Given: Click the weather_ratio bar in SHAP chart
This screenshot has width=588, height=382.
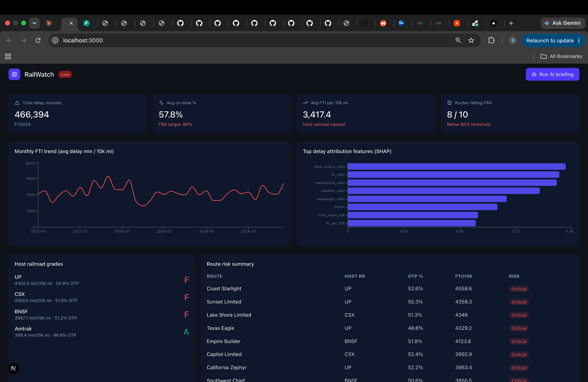Looking at the screenshot, I should coord(444,191).
